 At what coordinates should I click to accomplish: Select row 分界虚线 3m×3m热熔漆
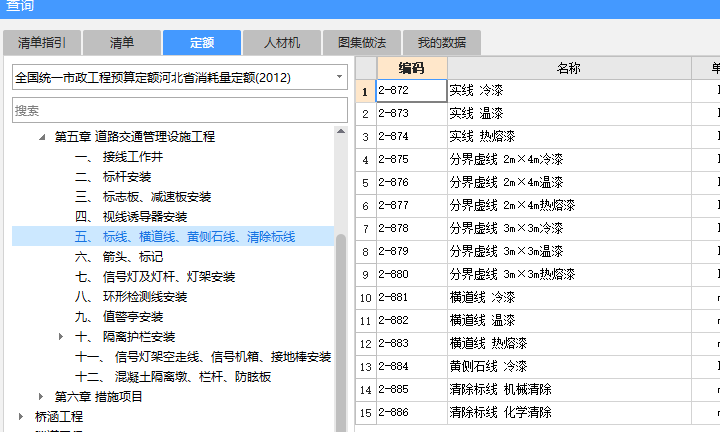(569, 275)
